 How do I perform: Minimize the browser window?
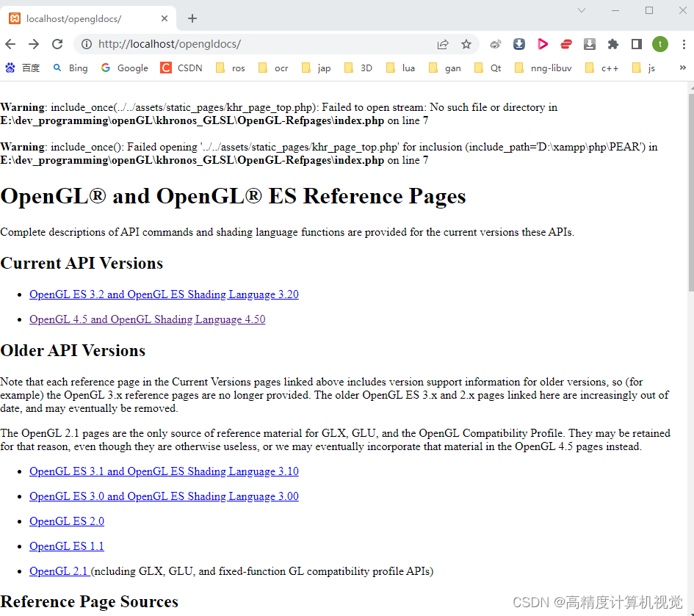(615, 10)
